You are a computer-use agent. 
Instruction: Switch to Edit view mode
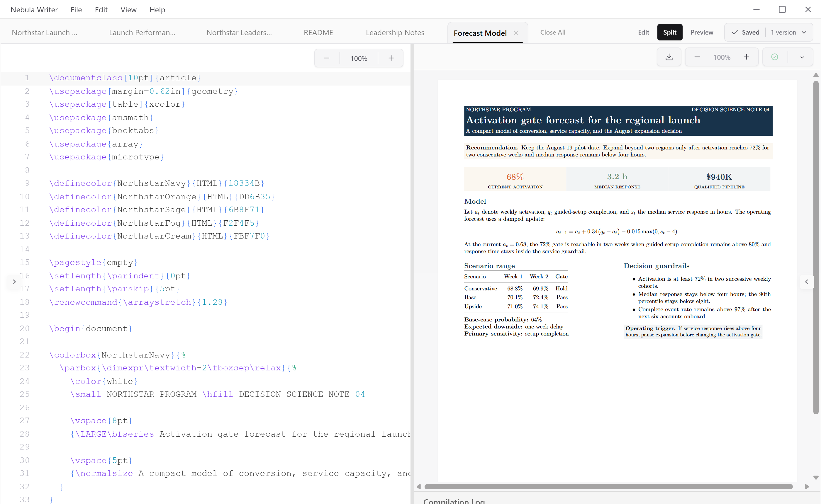pyautogui.click(x=643, y=32)
